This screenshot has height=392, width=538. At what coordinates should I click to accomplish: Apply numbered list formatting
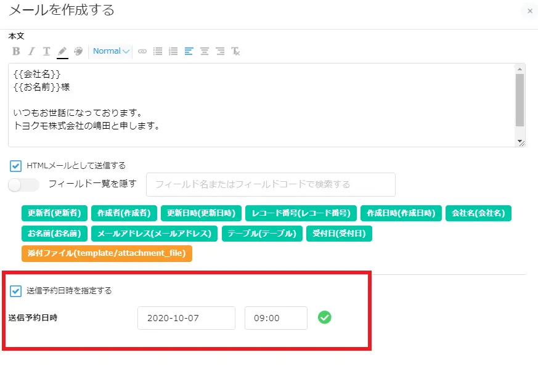[173, 52]
